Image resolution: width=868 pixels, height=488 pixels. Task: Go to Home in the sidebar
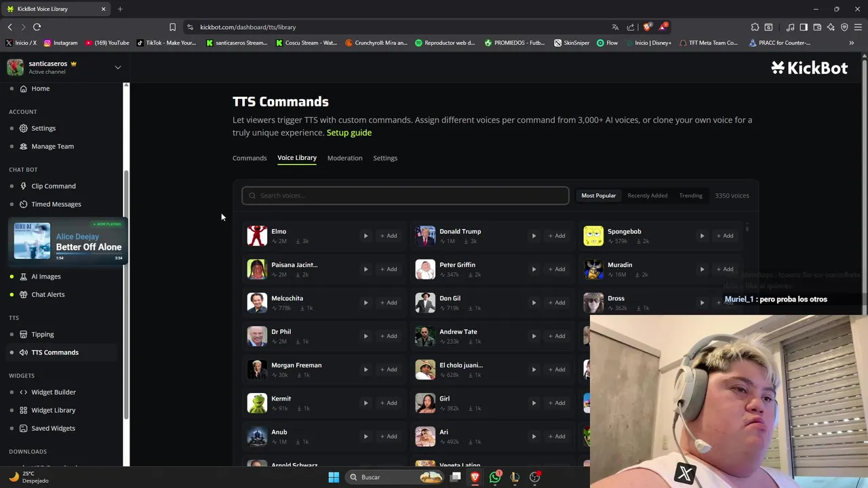pyautogui.click(x=40, y=89)
